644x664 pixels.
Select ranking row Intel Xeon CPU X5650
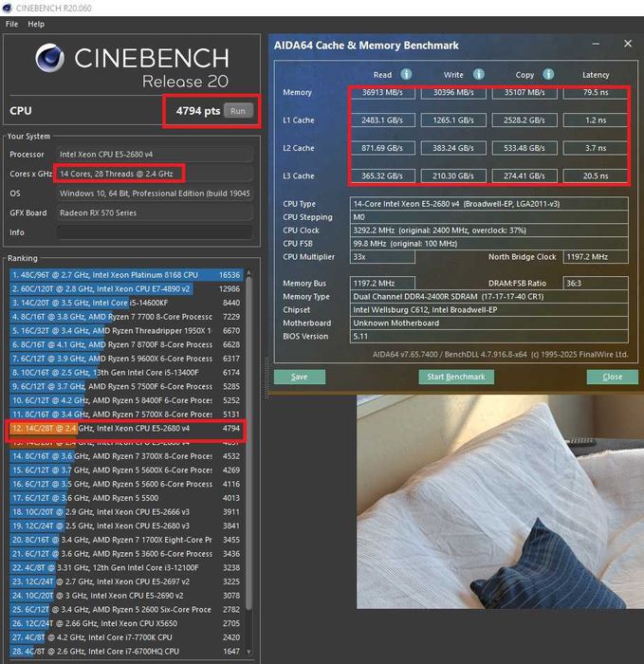point(126,624)
